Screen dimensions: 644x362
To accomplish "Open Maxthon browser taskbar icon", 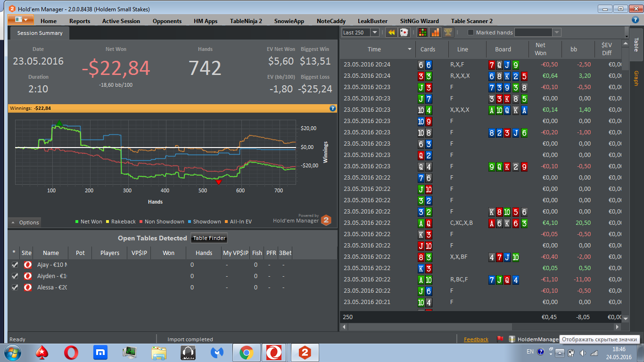I will tap(100, 353).
